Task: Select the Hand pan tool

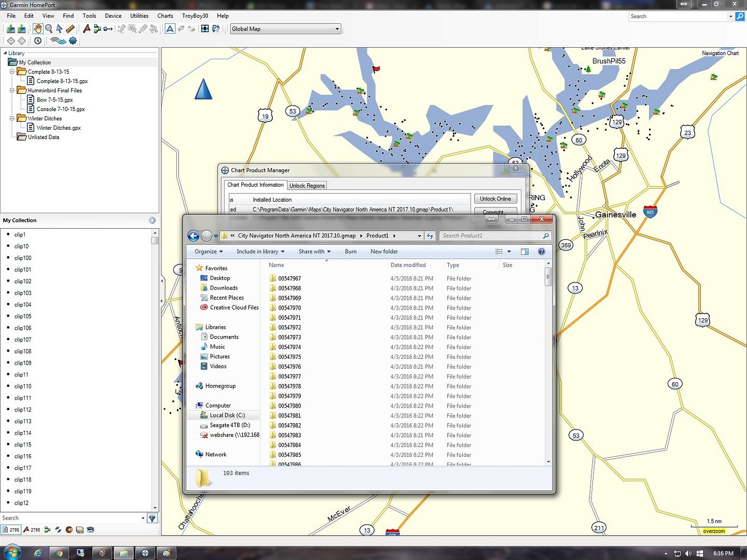Action: click(38, 29)
